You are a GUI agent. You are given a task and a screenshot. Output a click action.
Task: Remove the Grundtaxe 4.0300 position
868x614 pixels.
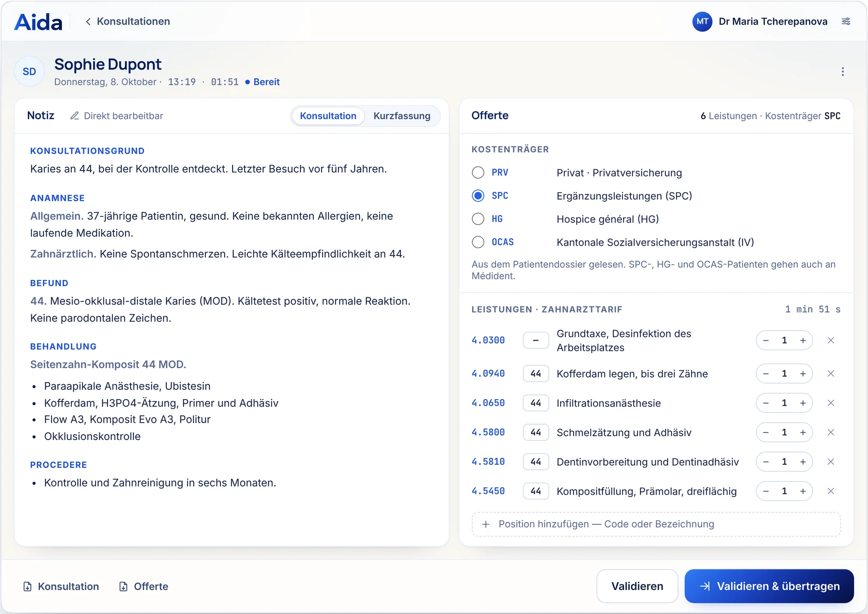pyautogui.click(x=830, y=340)
